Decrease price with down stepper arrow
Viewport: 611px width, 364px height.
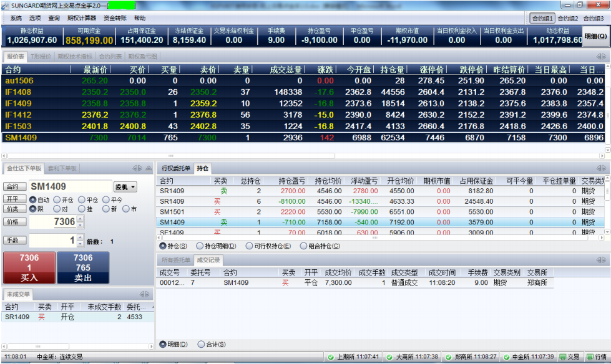[81, 225]
